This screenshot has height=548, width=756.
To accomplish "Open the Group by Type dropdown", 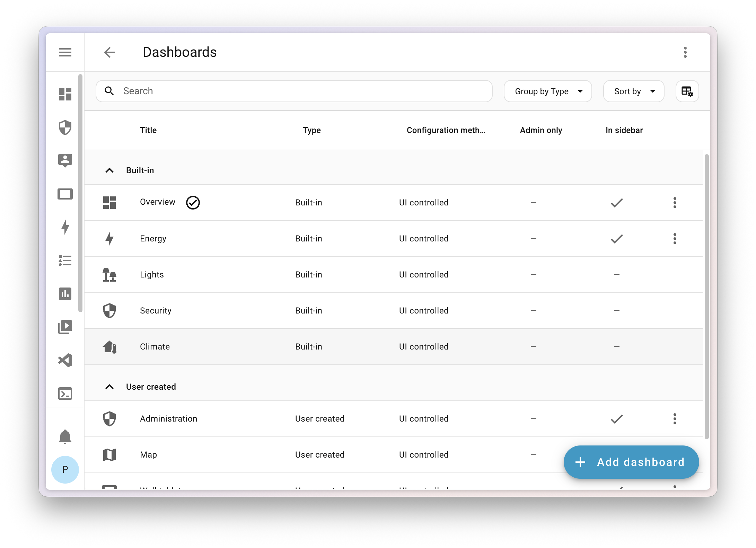I will pyautogui.click(x=547, y=91).
